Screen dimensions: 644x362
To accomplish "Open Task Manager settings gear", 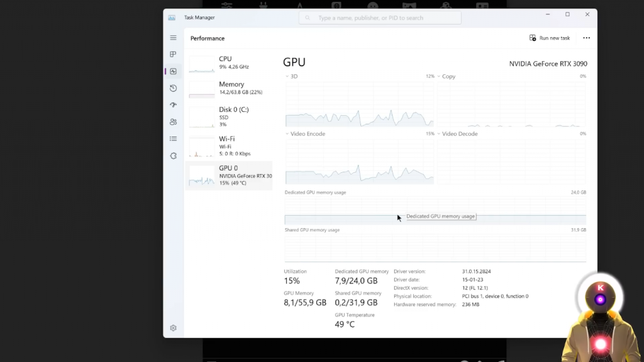I will pyautogui.click(x=174, y=328).
